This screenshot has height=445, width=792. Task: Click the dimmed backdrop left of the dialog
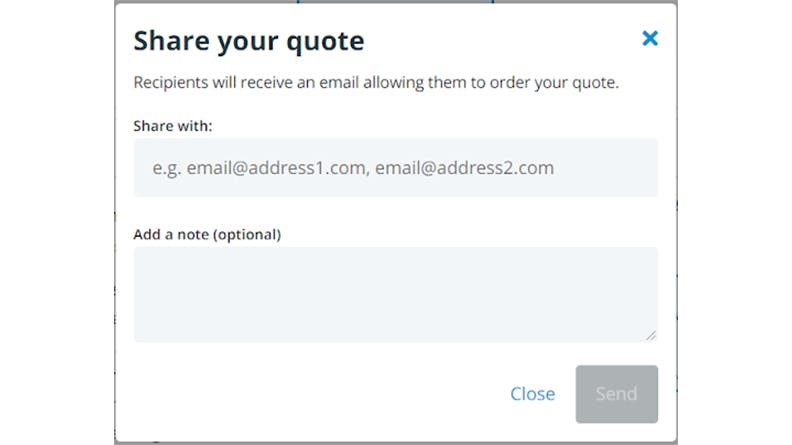click(55, 220)
